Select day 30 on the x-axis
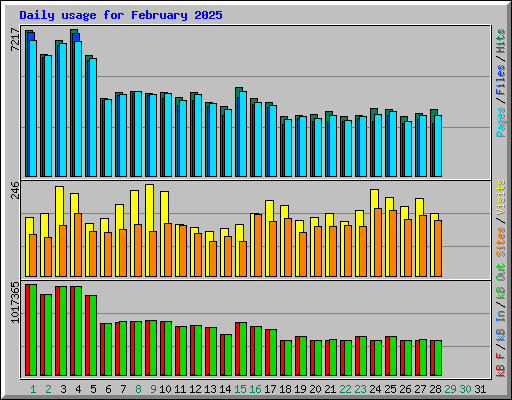Image resolution: width=512 pixels, height=400 pixels. [x=465, y=389]
